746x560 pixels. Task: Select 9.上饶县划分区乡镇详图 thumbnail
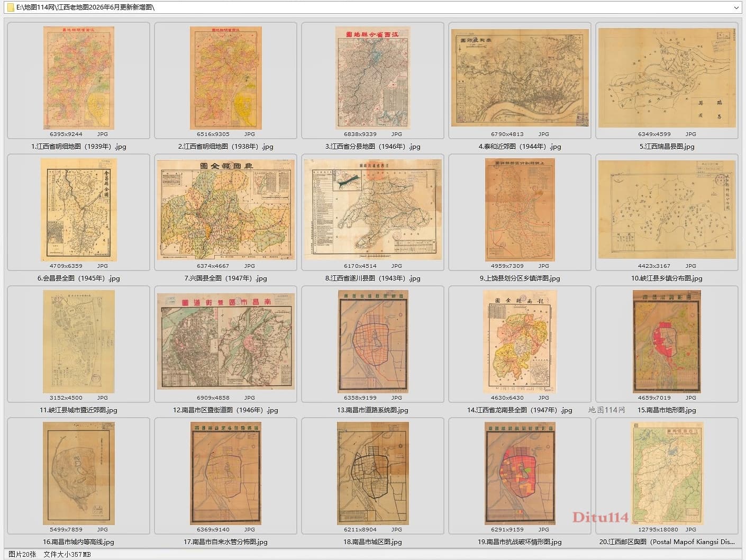[x=520, y=210]
